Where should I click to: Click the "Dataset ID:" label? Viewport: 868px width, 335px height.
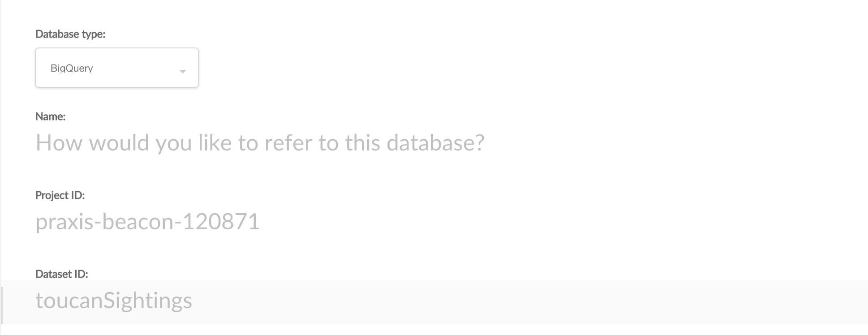[x=62, y=274]
